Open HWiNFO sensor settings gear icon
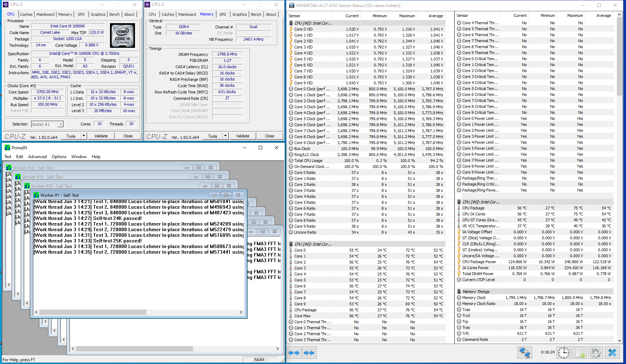 (595, 352)
